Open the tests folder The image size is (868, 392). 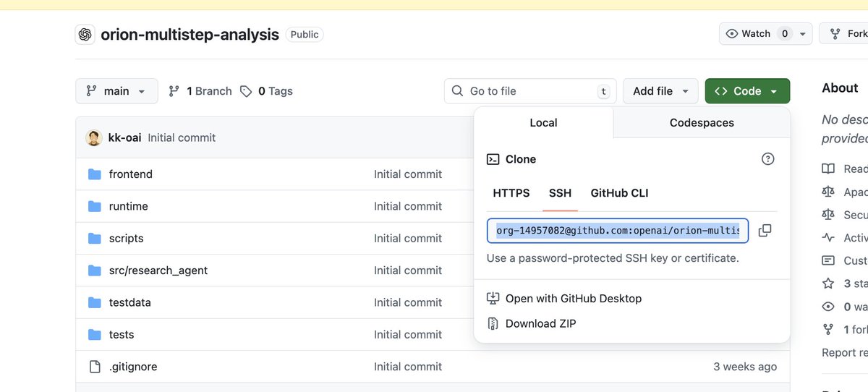pyautogui.click(x=122, y=334)
